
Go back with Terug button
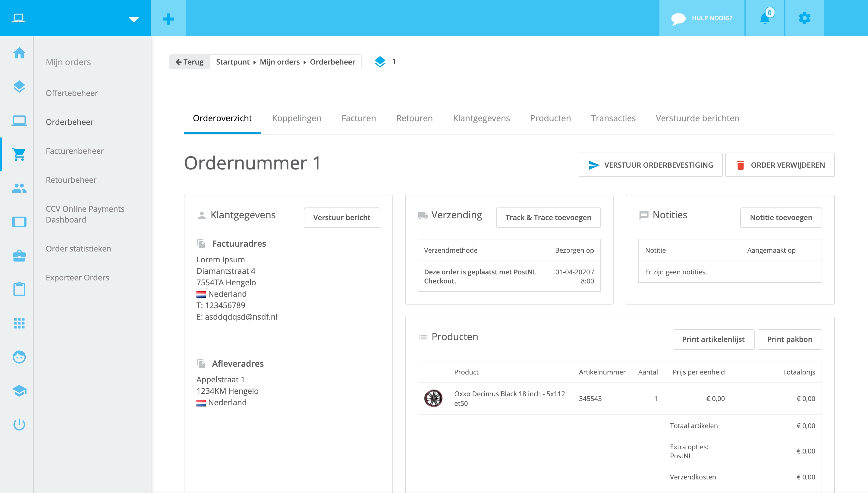click(x=190, y=62)
